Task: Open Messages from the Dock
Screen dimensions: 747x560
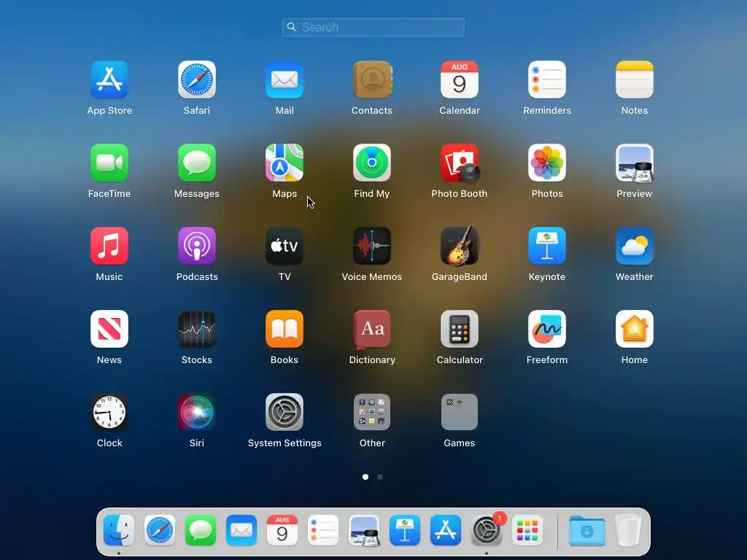Action: 201,530
